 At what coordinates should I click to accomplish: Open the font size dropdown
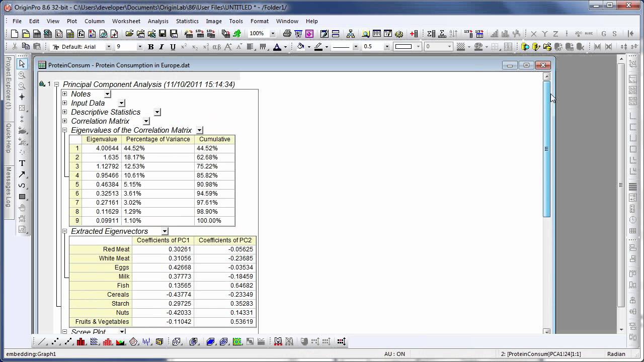pos(140,47)
